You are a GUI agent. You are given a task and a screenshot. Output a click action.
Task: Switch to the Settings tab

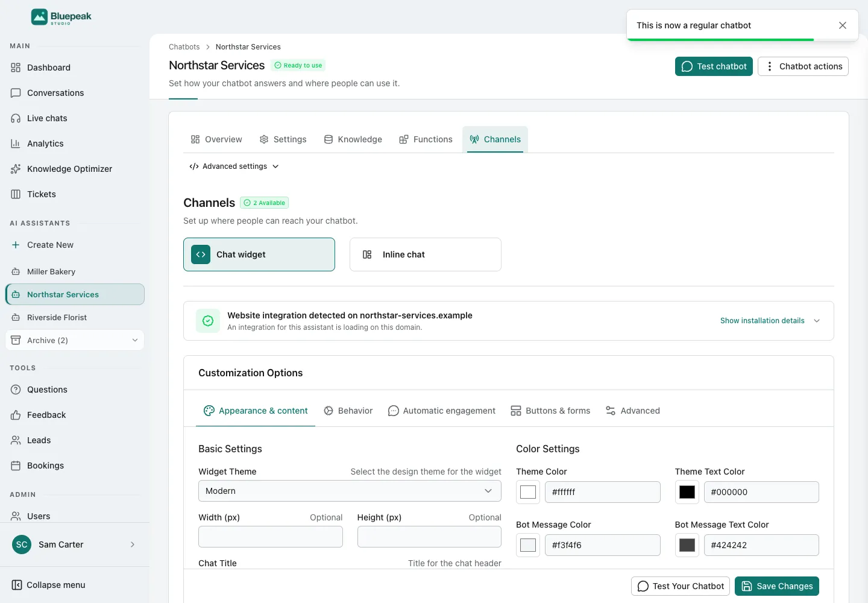tap(283, 139)
